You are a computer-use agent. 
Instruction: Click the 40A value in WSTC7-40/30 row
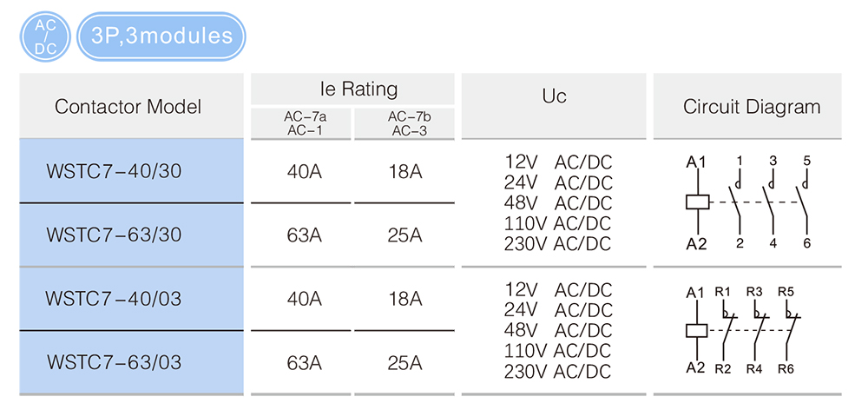304,172
